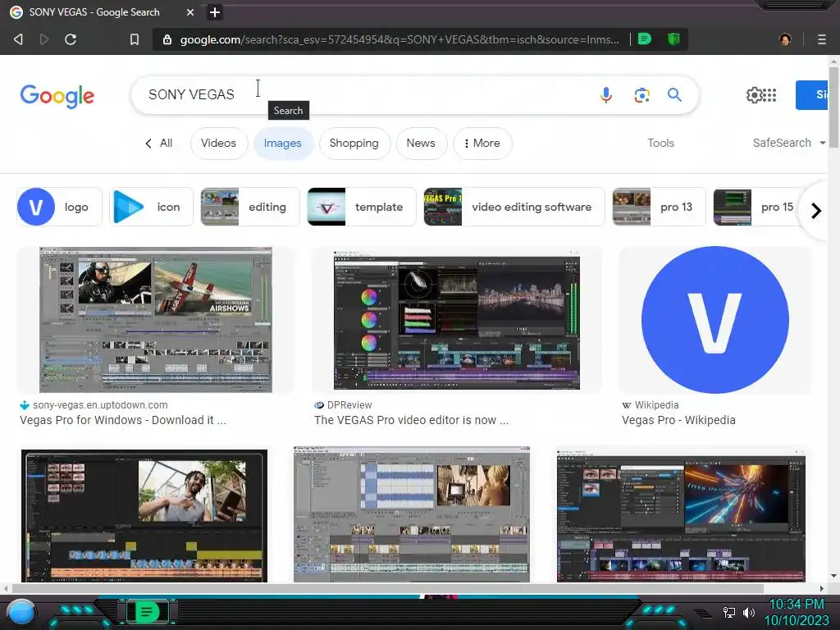This screenshot has height=630, width=840.
Task: Open Google quick settings gear
Action: click(754, 95)
